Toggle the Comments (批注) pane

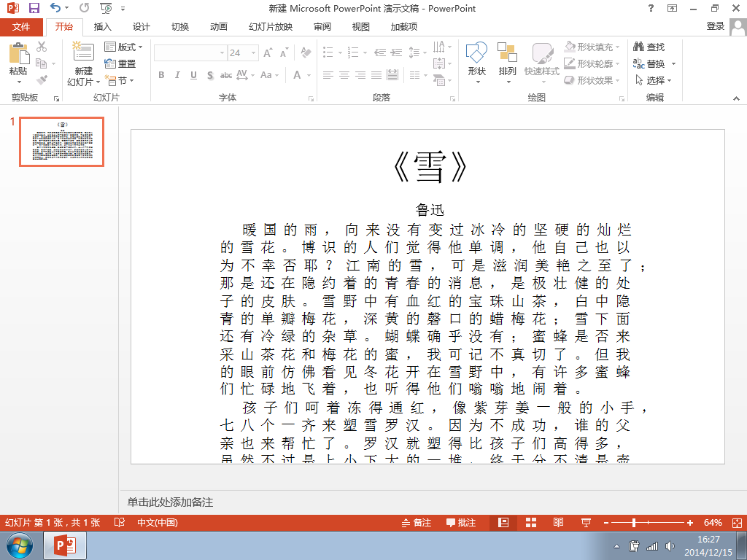(x=461, y=523)
